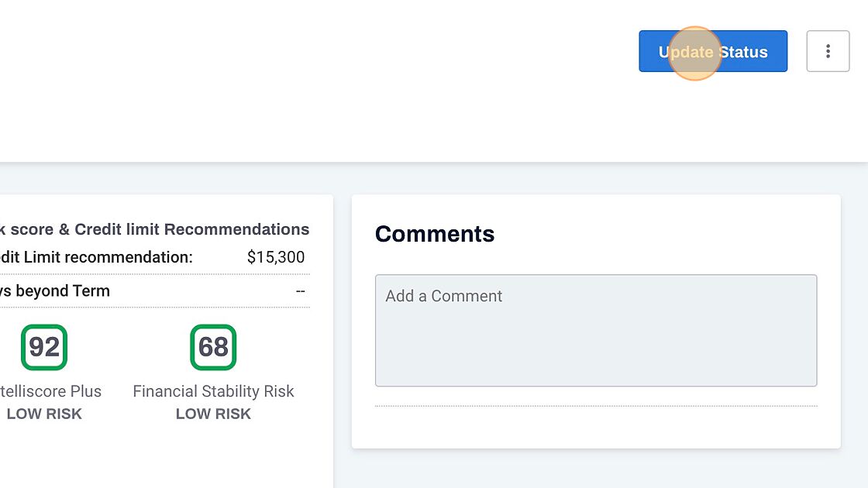Click the $15,300 credit limit value
This screenshot has height=488, width=868.
coord(276,257)
